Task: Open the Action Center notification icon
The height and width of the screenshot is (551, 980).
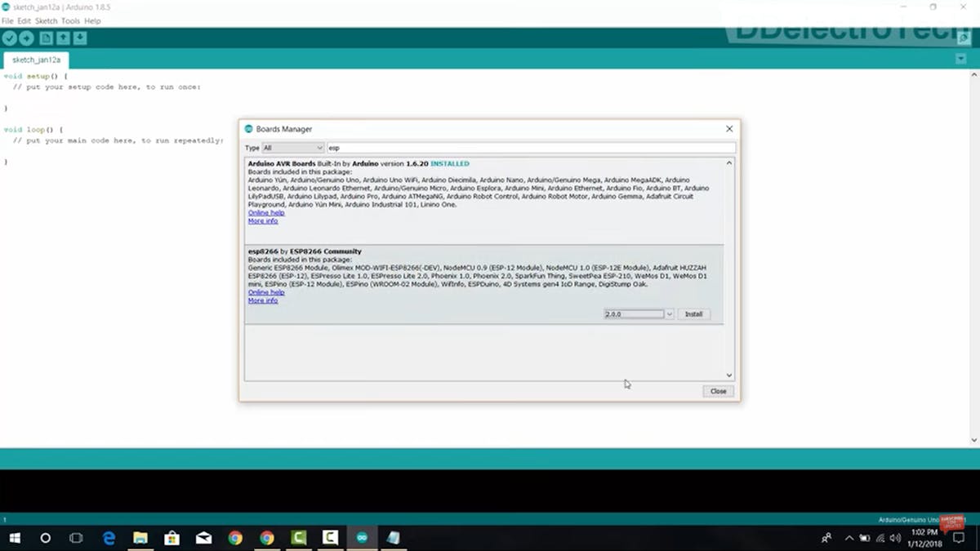Action: pyautogui.click(x=960, y=538)
